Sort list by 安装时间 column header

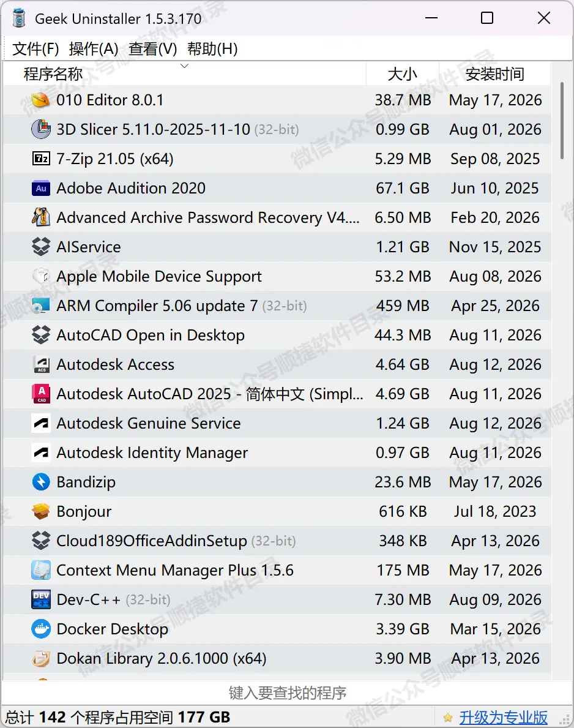click(x=494, y=73)
